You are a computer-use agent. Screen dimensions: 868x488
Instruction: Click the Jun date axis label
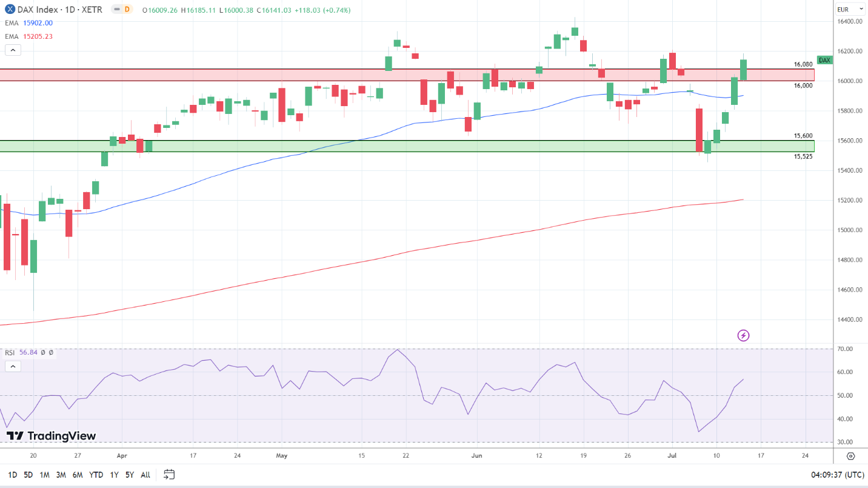476,455
